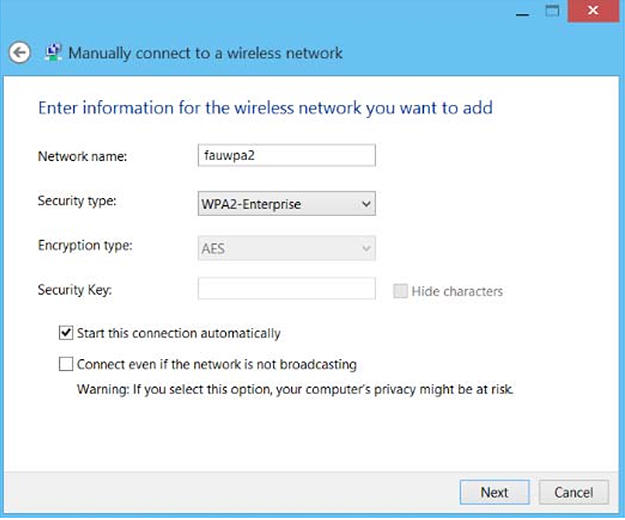Viewport: 625px width, 520px height.
Task: Tick Connect even if network not broadcasting
Action: tap(67, 364)
